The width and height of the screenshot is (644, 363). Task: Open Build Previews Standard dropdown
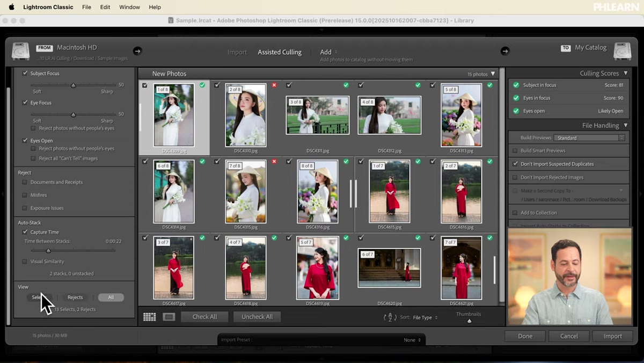[x=589, y=138]
